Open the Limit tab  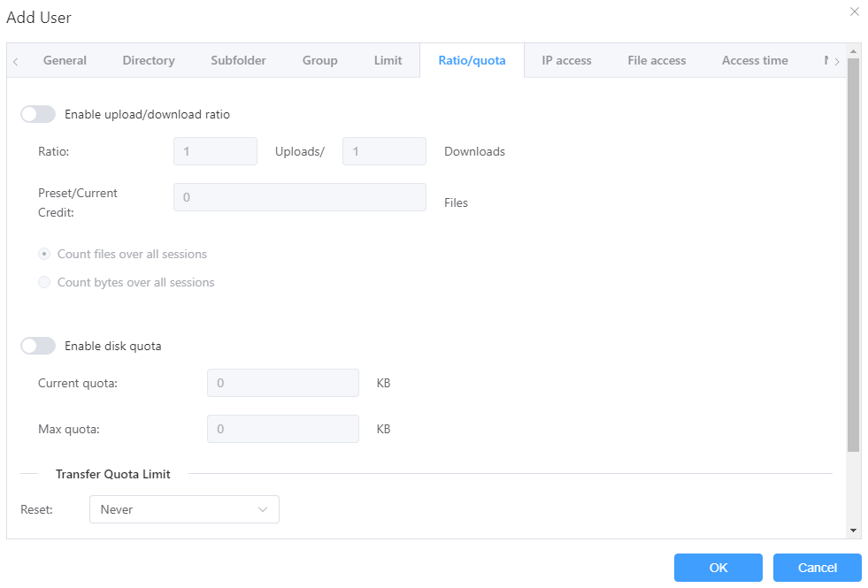(388, 60)
